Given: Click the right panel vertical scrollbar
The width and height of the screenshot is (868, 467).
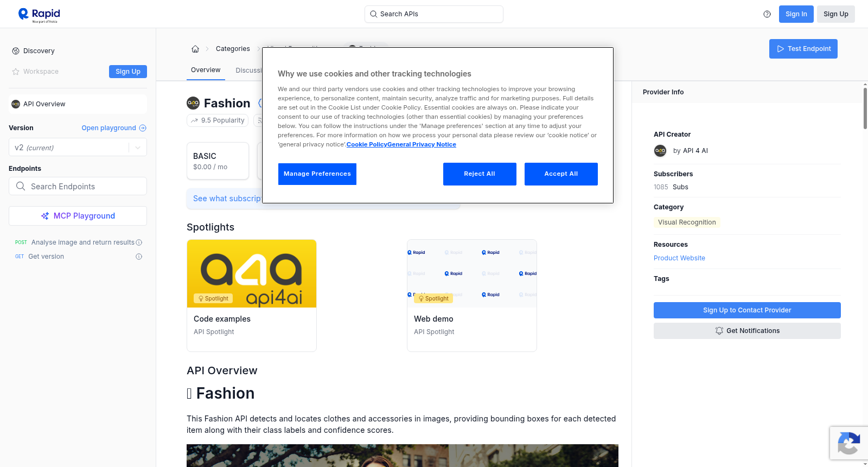Looking at the screenshot, I should 865,108.
